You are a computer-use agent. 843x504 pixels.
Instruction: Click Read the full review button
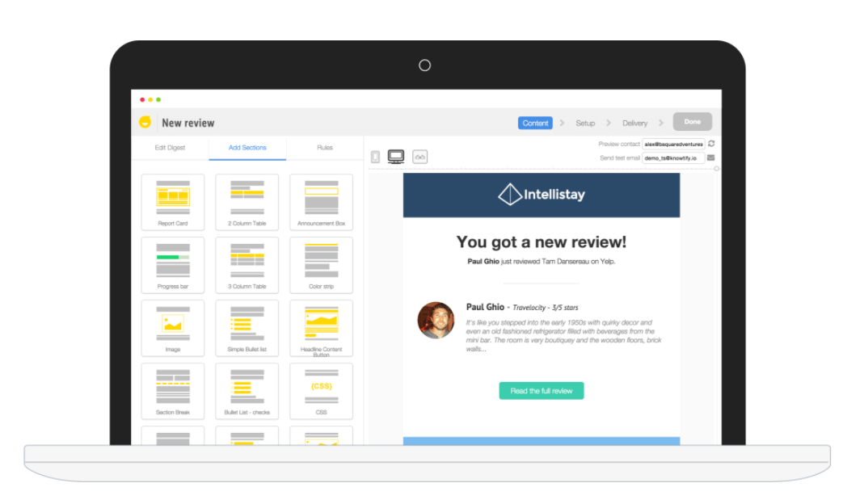coord(541,391)
